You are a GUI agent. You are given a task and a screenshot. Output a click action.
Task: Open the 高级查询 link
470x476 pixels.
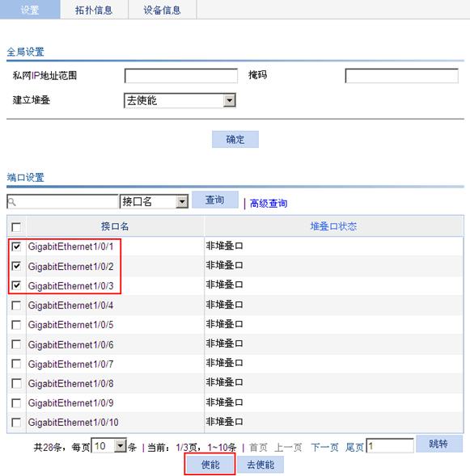coord(269,204)
